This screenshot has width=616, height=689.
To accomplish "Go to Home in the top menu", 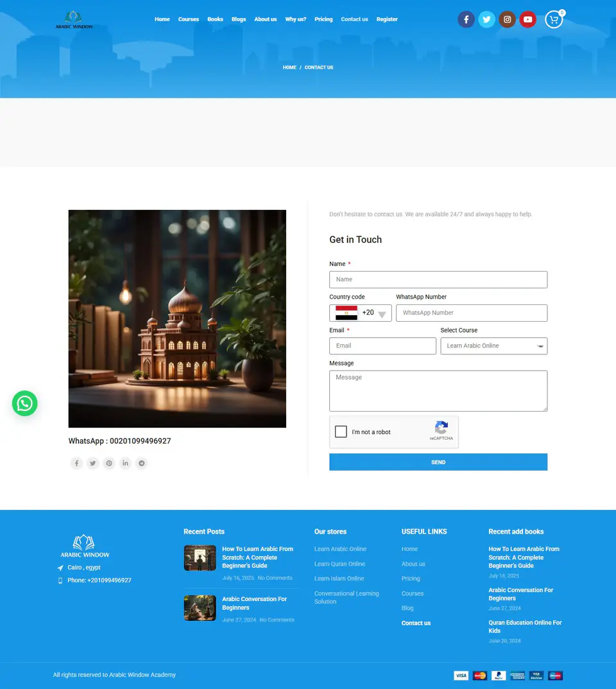I will tap(162, 19).
